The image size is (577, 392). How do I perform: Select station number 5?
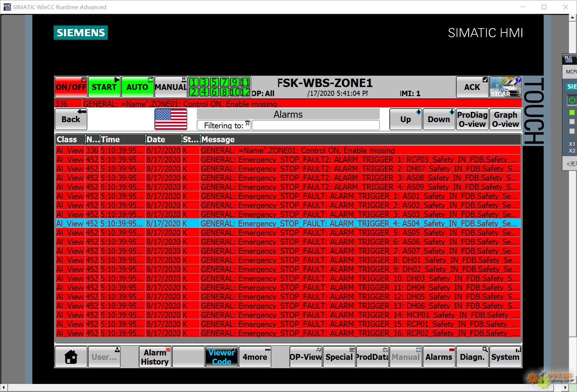(x=214, y=82)
